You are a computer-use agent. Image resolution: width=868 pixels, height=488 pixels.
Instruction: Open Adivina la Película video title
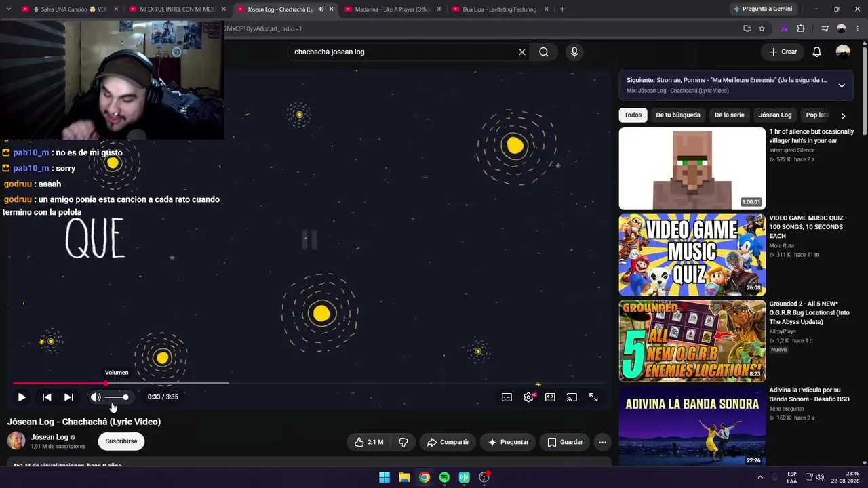809,394
